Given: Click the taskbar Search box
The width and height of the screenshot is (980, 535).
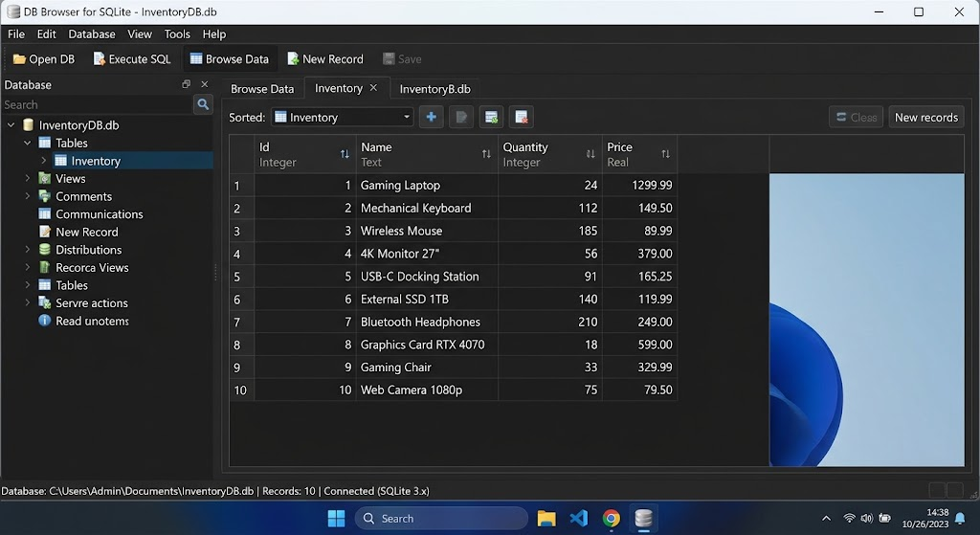Looking at the screenshot, I should [x=441, y=518].
